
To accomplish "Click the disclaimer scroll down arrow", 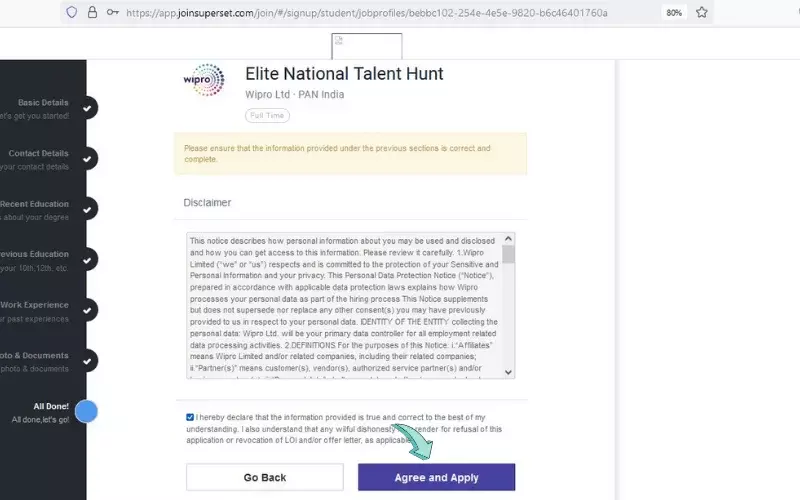I will [x=508, y=372].
